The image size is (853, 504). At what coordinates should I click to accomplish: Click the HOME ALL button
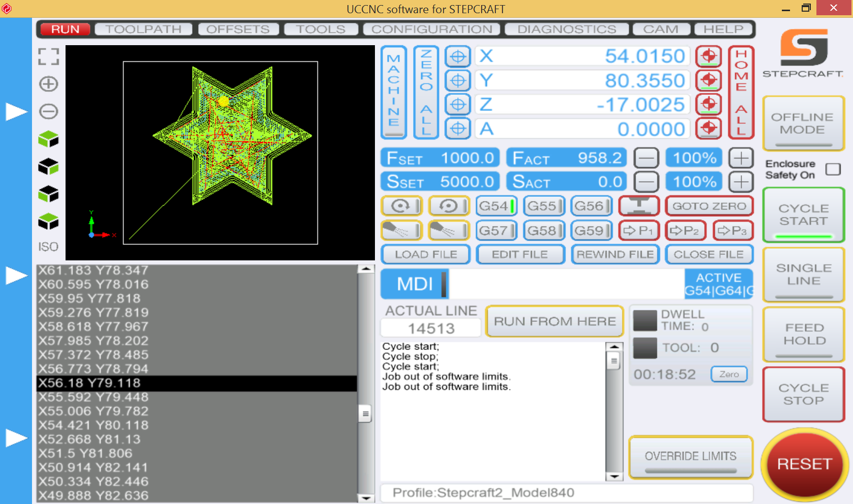point(741,92)
